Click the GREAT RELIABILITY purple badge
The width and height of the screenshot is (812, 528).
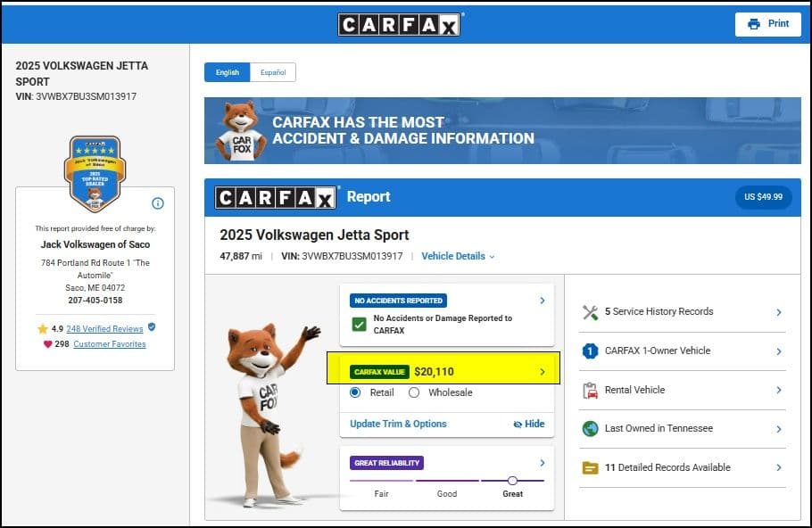(387, 463)
